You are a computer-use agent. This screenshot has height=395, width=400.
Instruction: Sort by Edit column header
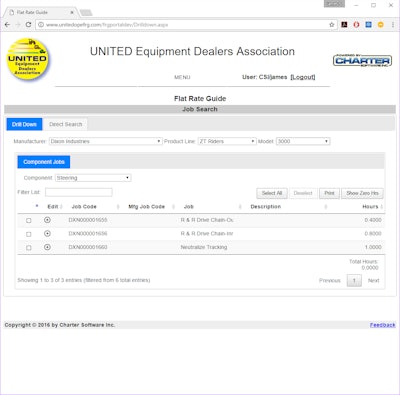[53, 207]
